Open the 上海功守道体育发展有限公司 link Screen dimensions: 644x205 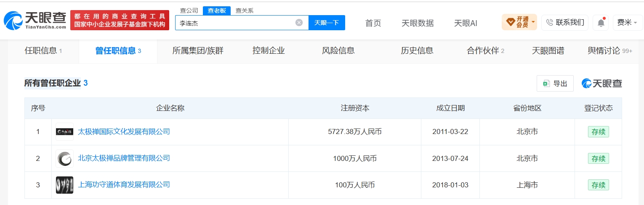click(x=124, y=185)
